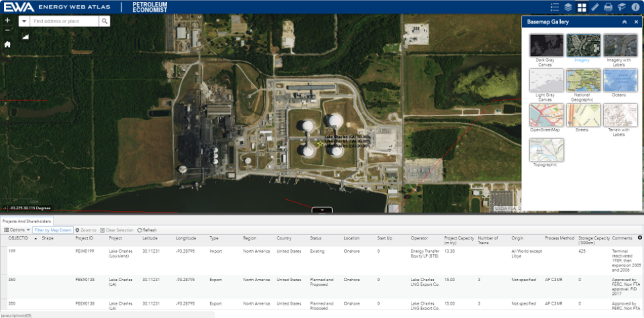Expand the search source dropdown arrow
The width and height of the screenshot is (644, 318).
24,21
